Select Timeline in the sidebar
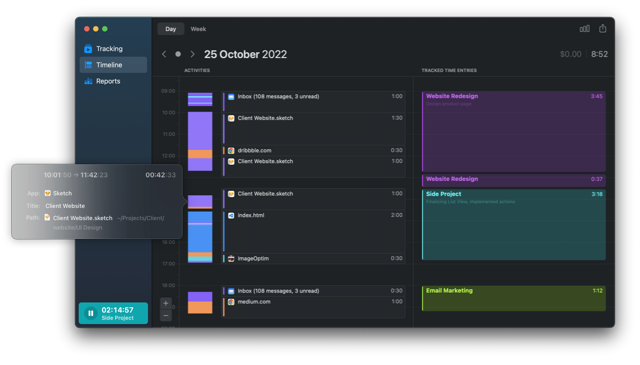The width and height of the screenshot is (640, 365). (113, 65)
